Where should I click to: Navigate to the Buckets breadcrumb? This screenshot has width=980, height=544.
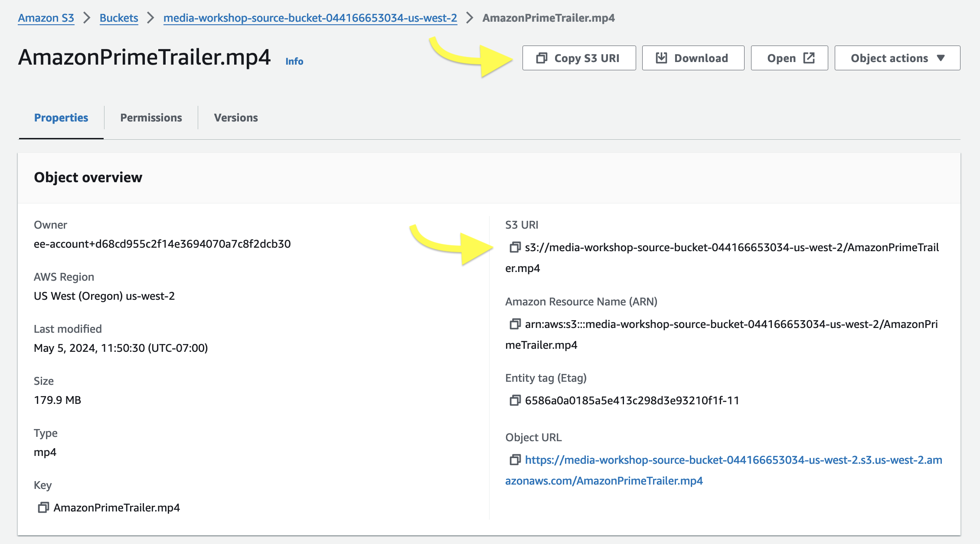pyautogui.click(x=119, y=18)
